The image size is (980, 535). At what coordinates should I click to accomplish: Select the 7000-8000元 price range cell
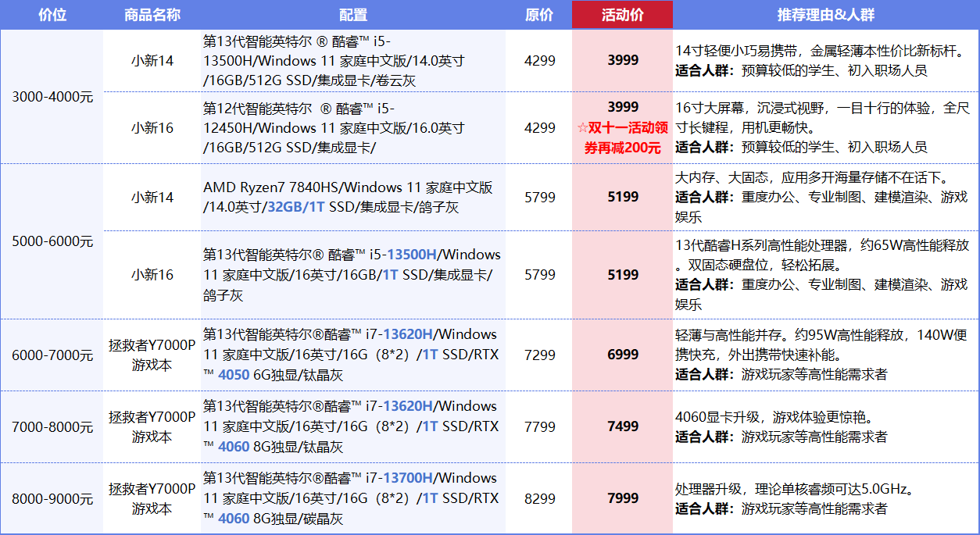52,427
